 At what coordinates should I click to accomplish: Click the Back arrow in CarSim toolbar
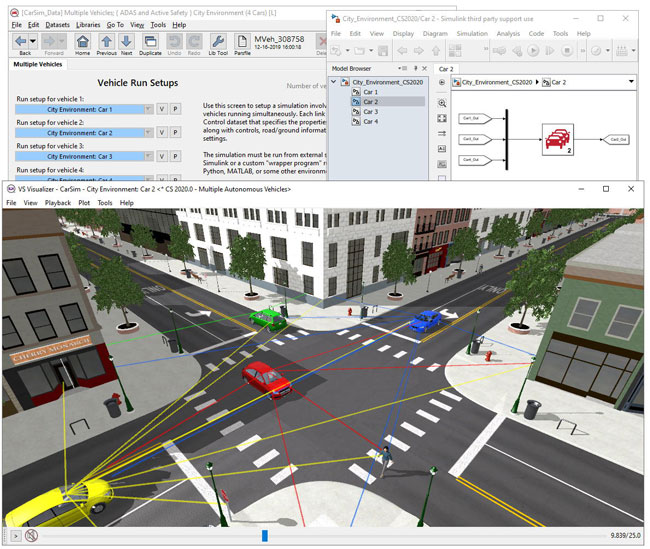point(21,41)
